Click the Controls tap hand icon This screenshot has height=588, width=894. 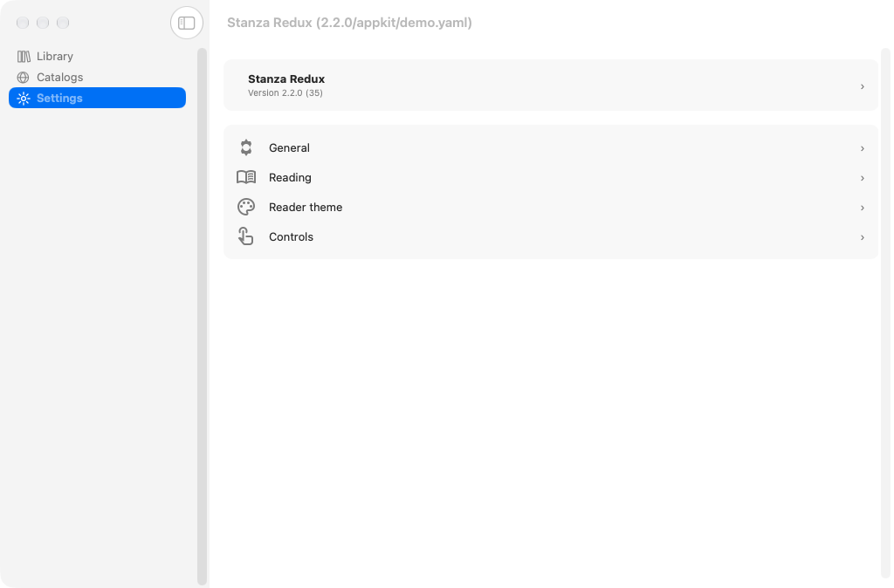245,236
